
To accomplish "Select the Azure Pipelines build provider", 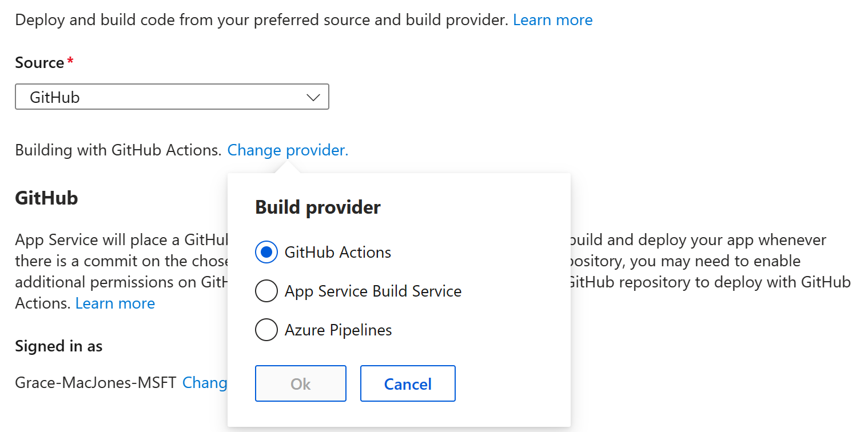I will 266,330.
